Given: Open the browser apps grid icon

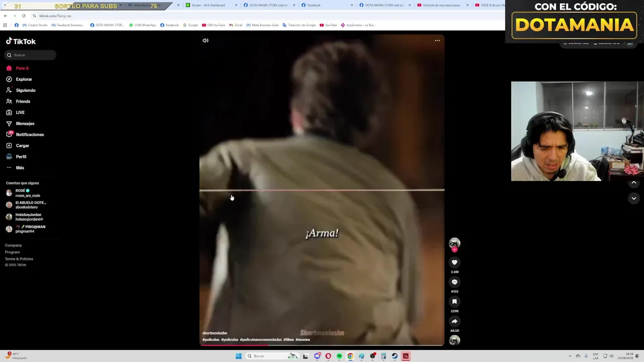Looking at the screenshot, I should [x=5, y=25].
